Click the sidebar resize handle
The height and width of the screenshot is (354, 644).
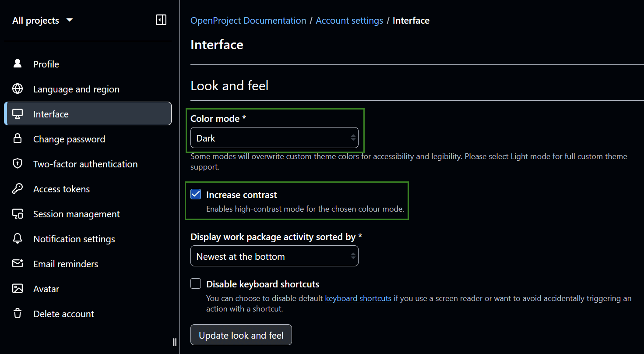pos(175,342)
